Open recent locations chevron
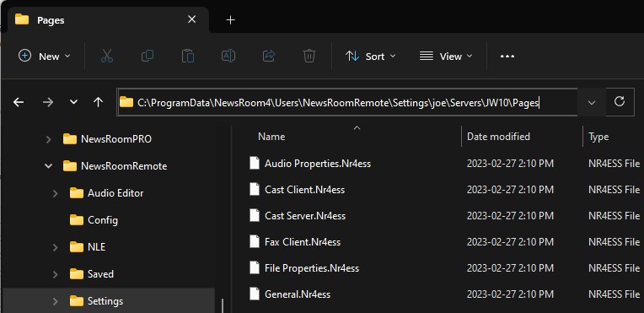Viewport: 644px width, 313px height. click(x=73, y=102)
